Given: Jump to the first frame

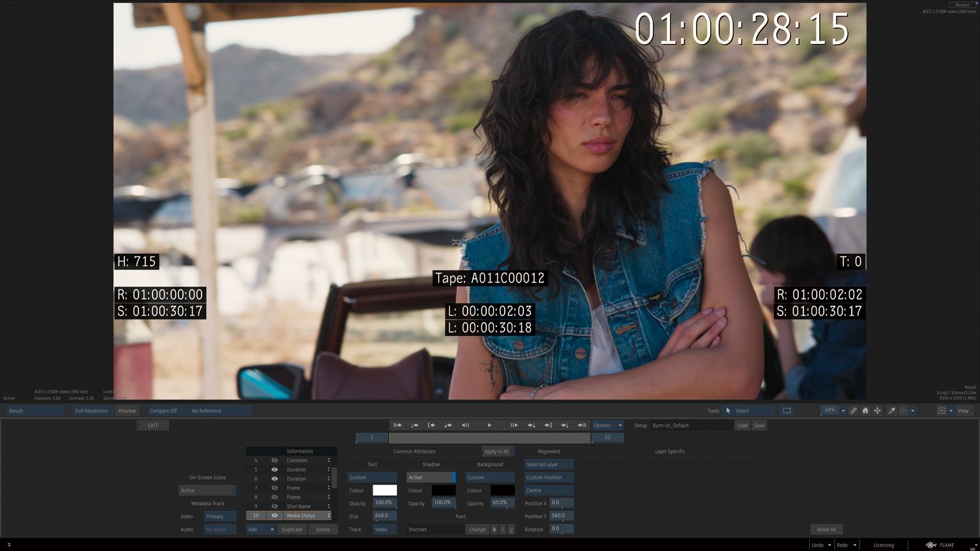Looking at the screenshot, I should (397, 425).
